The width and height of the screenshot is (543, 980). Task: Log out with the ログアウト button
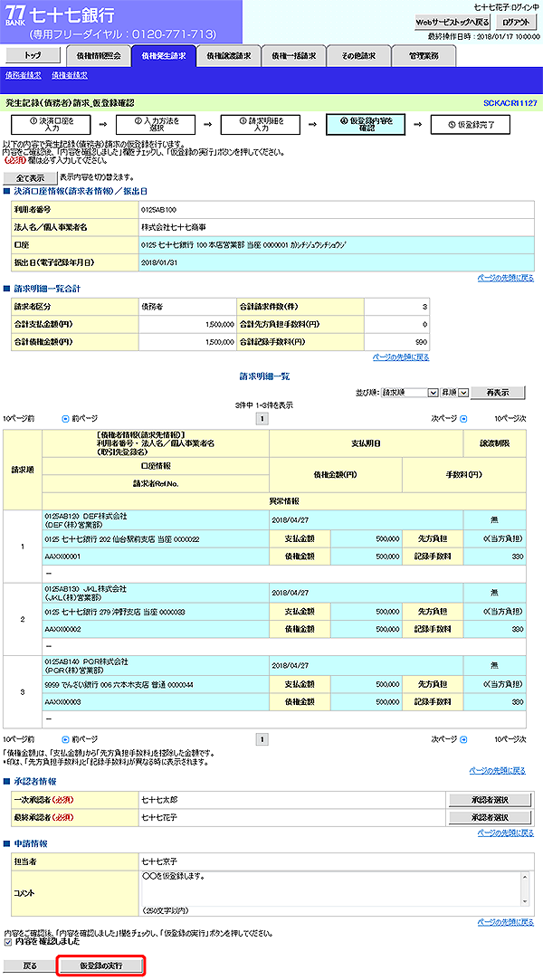(x=516, y=22)
